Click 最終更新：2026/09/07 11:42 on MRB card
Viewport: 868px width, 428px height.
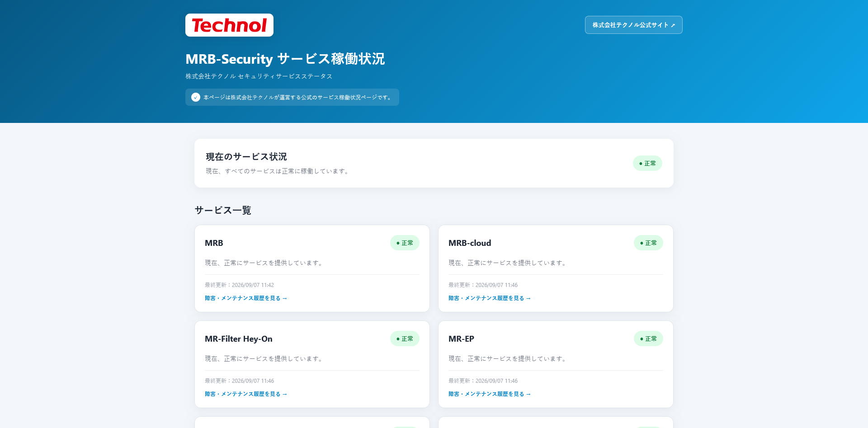pyautogui.click(x=239, y=285)
